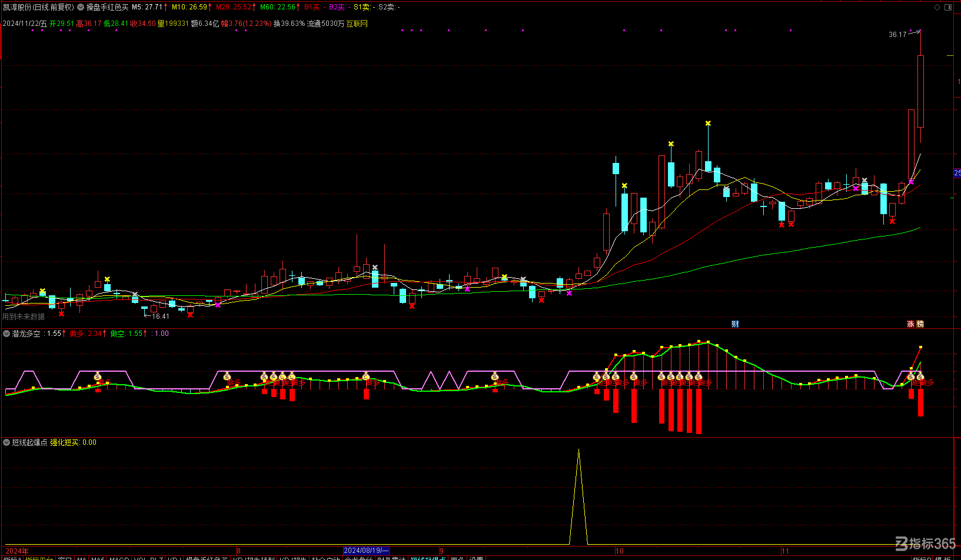Viewport: 961px width, 560px height.
Task: Switch to the MACD bottom tab
Action: point(119,558)
